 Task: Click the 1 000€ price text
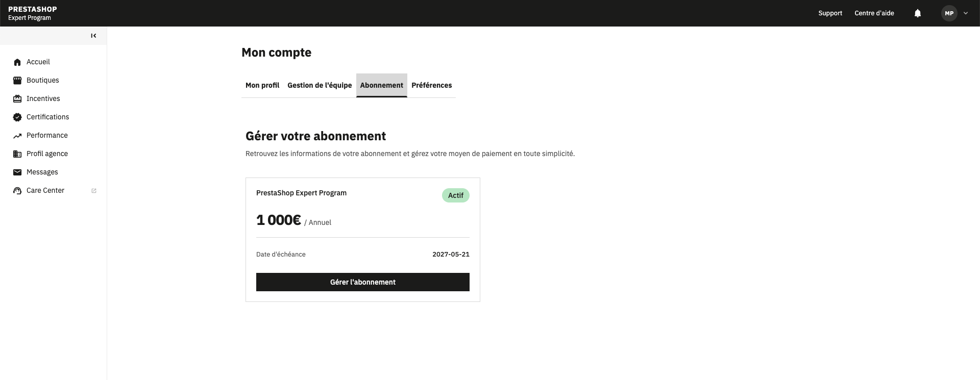(279, 220)
